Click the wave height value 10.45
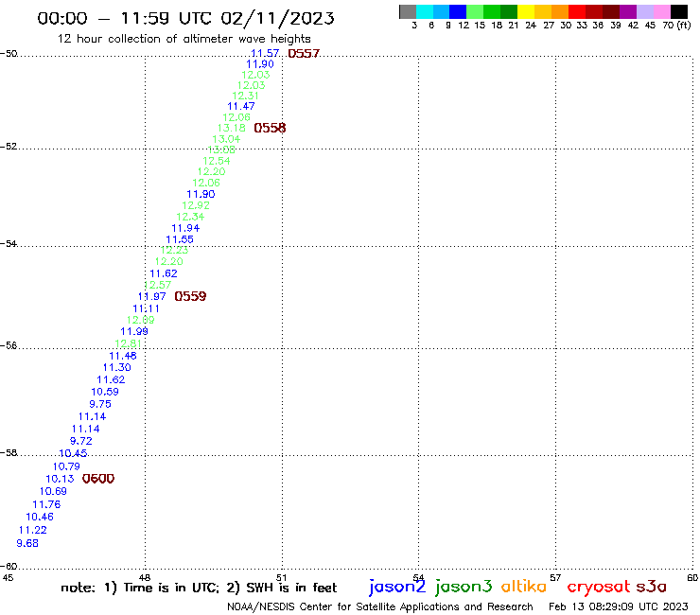 click(x=73, y=453)
